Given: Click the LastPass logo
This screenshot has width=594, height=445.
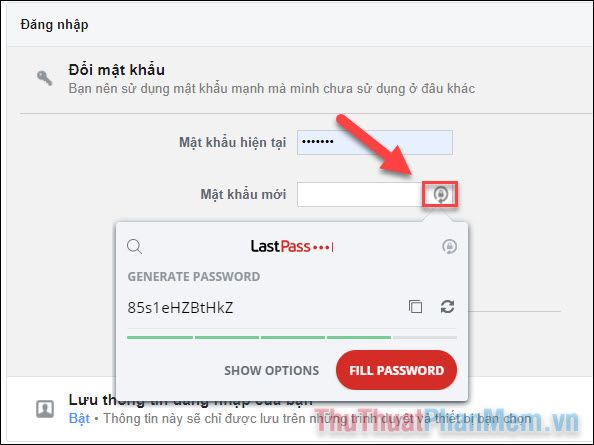Looking at the screenshot, I should [x=292, y=247].
